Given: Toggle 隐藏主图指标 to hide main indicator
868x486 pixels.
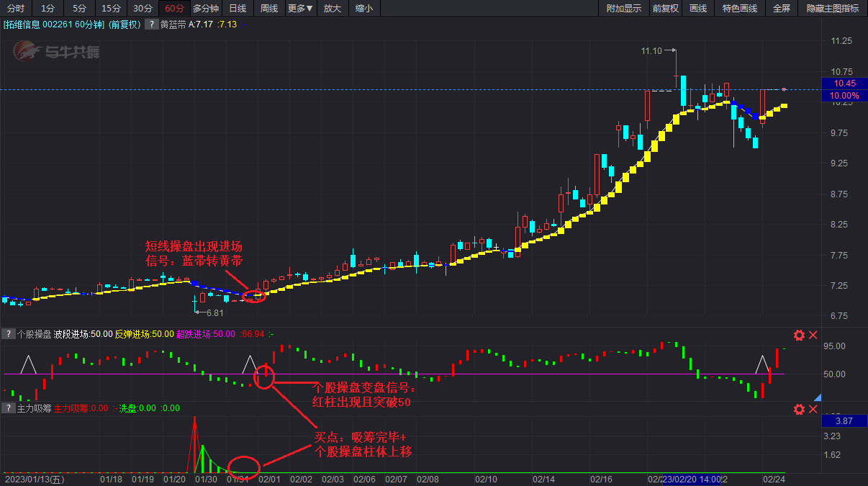Looking at the screenshot, I should [x=833, y=9].
